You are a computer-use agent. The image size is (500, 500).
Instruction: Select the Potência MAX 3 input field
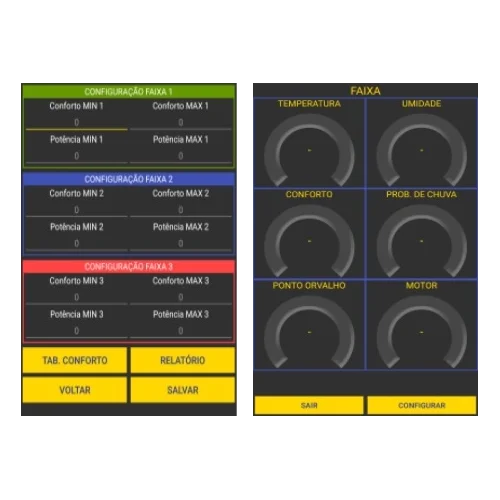pos(181,331)
